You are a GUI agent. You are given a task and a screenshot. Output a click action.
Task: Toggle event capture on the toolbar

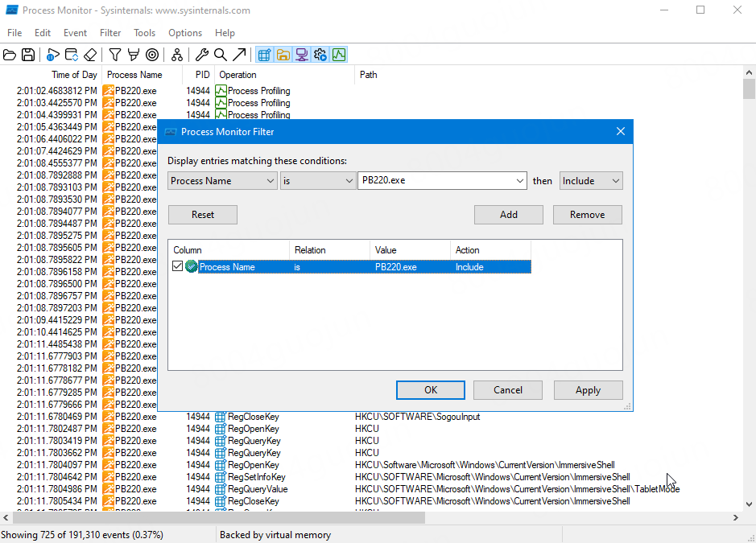tap(53, 55)
